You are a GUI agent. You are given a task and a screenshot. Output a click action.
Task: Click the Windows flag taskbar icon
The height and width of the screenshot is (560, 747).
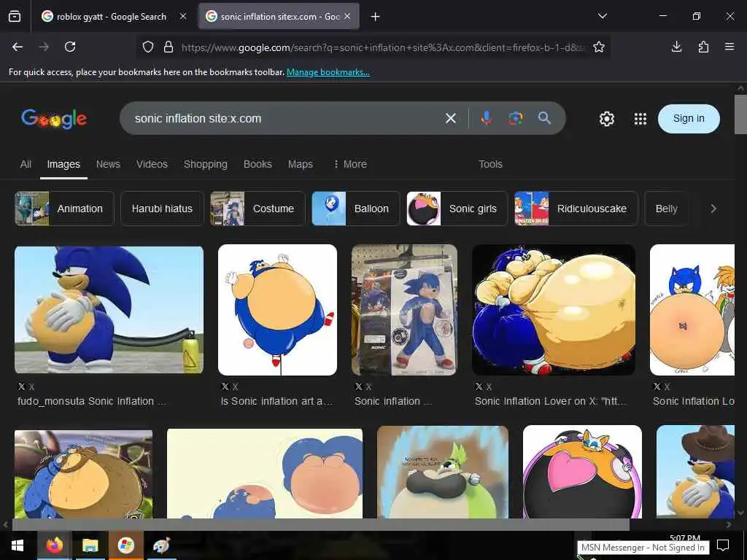coord(125,545)
